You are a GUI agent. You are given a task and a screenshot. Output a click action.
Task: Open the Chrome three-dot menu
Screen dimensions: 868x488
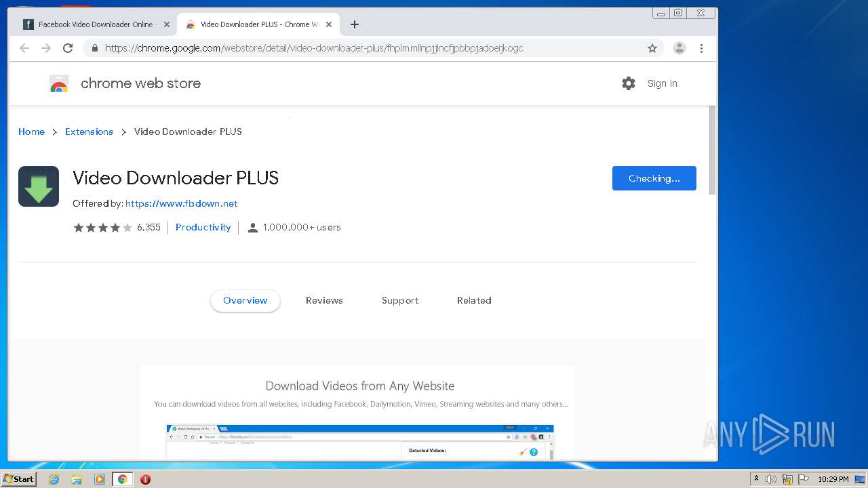point(701,48)
